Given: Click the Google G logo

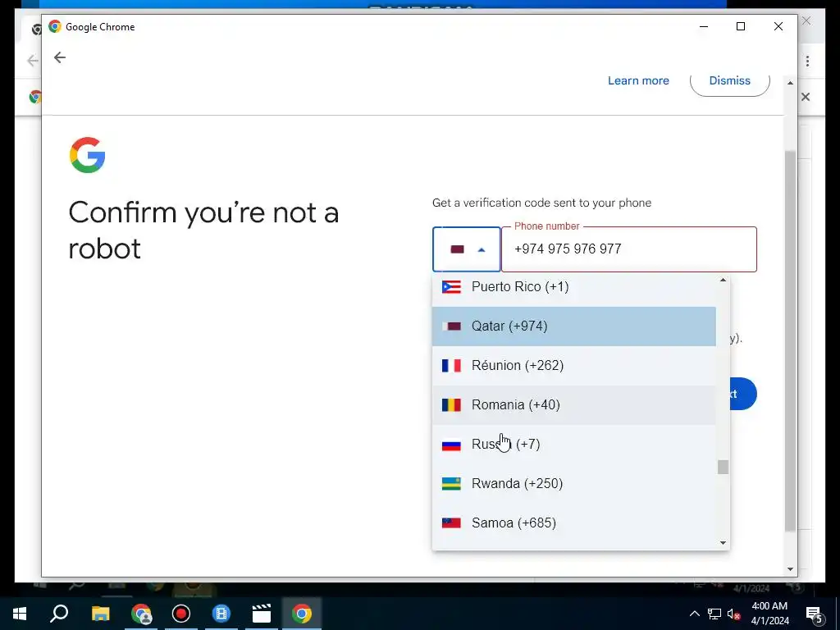Looking at the screenshot, I should 87,155.
